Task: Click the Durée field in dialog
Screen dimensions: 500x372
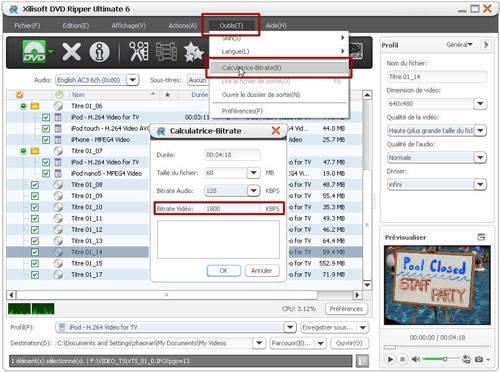Action: tap(232, 155)
